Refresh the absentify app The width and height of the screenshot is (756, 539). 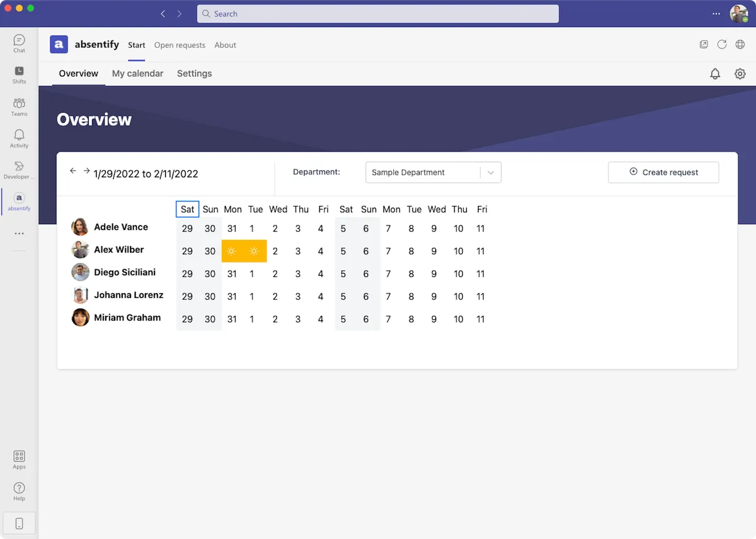[722, 44]
